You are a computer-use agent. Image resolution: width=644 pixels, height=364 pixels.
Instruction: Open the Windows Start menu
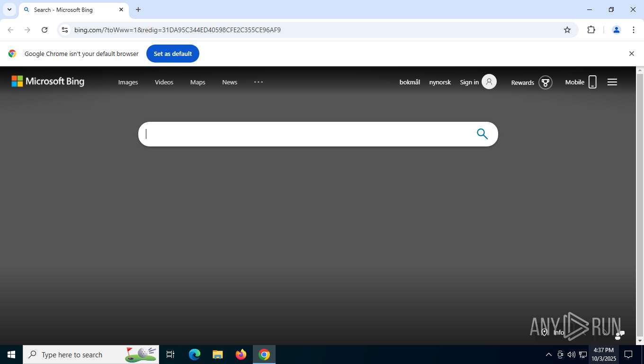11,355
